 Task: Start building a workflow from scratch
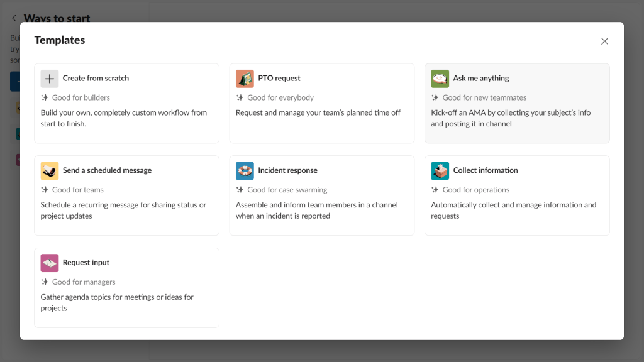tap(126, 103)
